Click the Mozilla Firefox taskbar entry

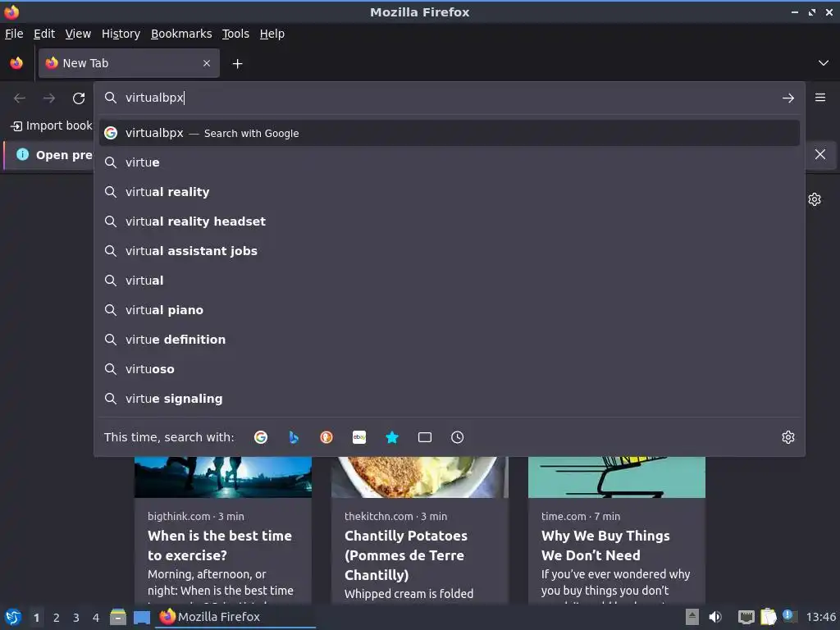click(235, 617)
